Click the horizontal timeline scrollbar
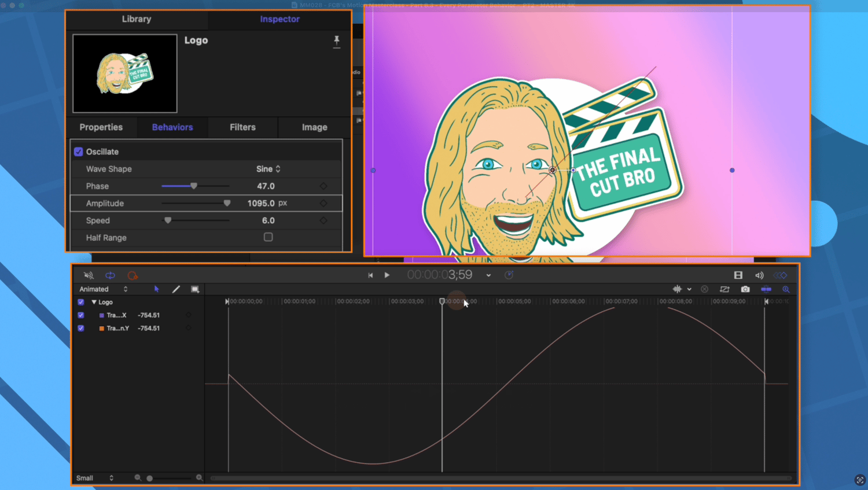868x490 pixels. click(x=501, y=478)
